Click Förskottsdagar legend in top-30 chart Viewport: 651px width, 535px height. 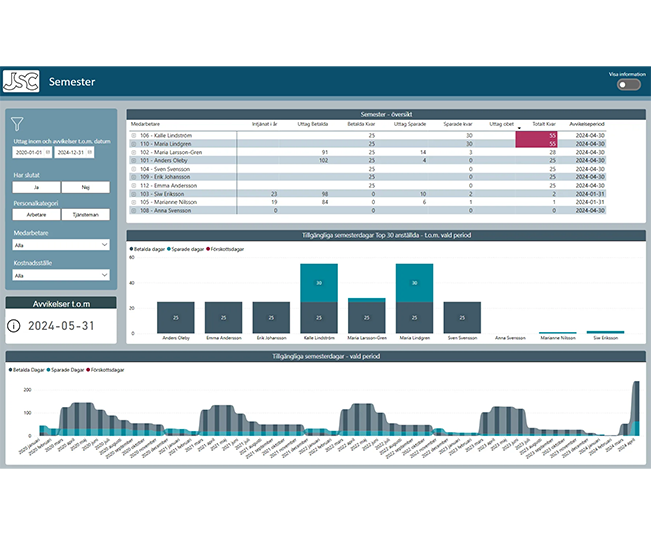click(x=225, y=249)
